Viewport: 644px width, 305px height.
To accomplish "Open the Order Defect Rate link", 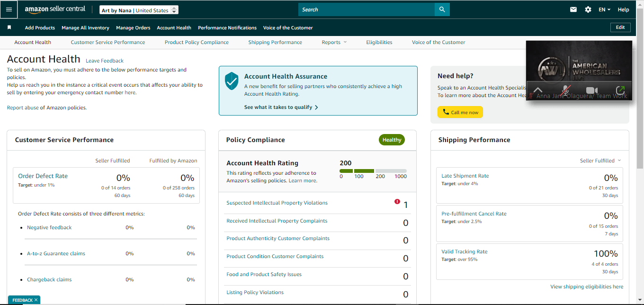I will [x=43, y=176].
